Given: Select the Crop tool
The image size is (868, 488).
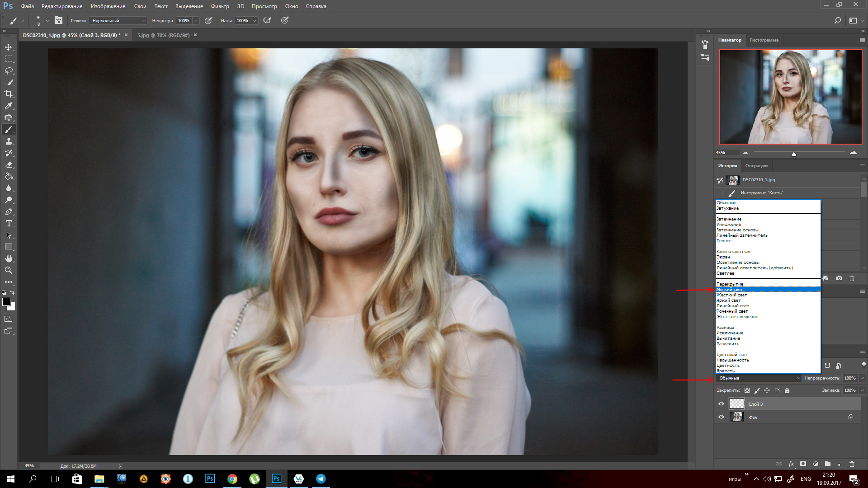Looking at the screenshot, I should 9,94.
